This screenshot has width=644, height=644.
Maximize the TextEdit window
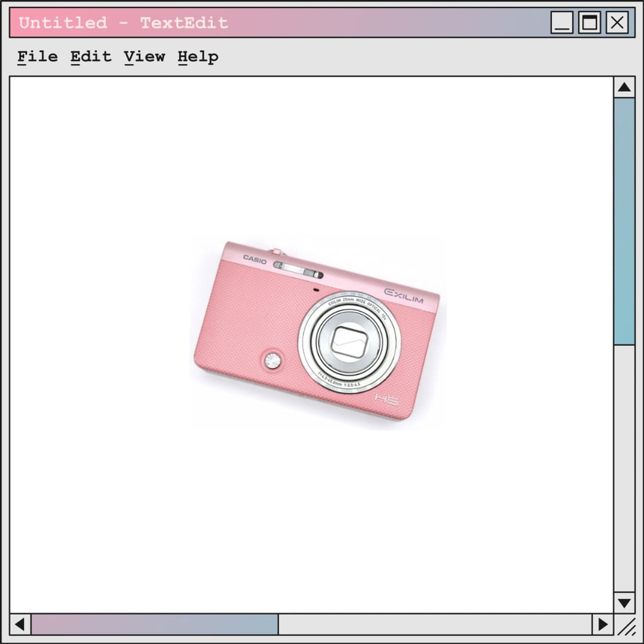(589, 23)
